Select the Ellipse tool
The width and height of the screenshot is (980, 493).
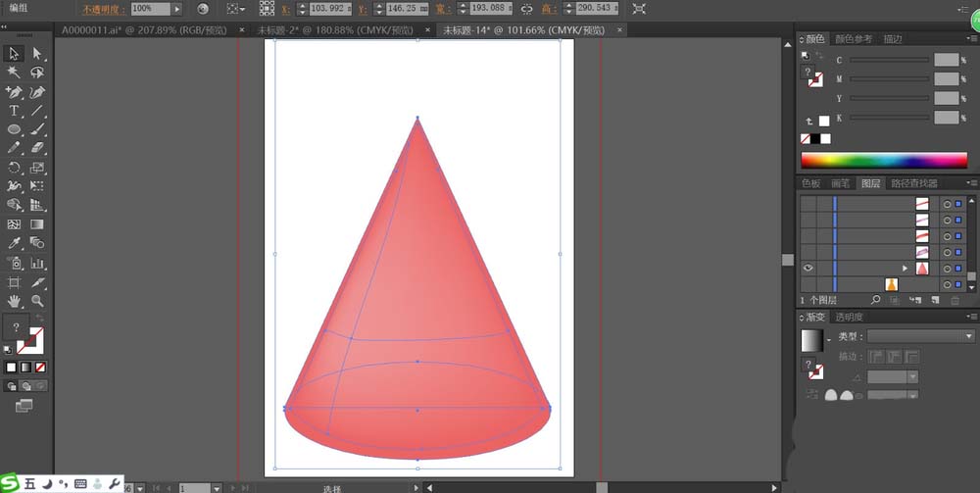(14, 129)
